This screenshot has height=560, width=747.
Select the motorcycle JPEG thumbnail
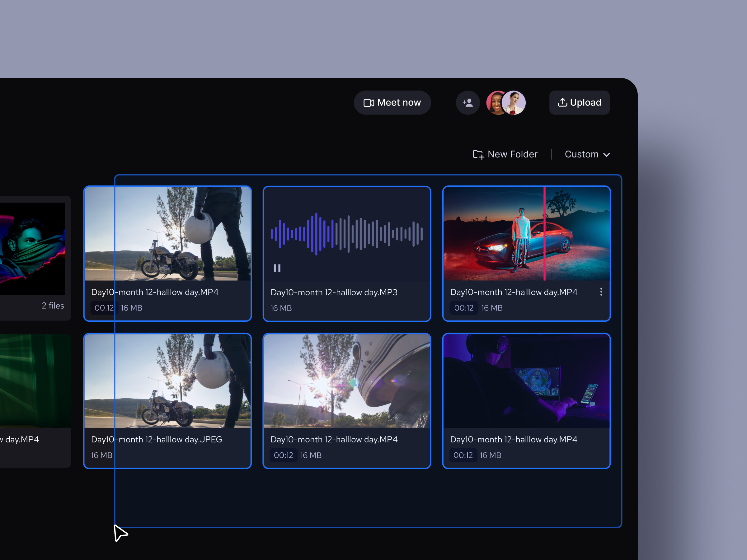pyautogui.click(x=167, y=381)
